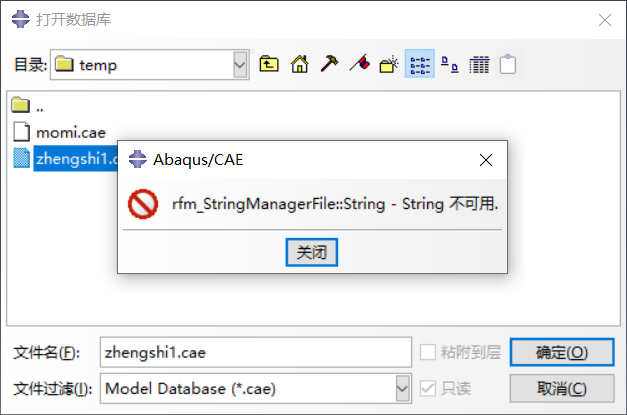Switch to detailed table view

tap(479, 65)
